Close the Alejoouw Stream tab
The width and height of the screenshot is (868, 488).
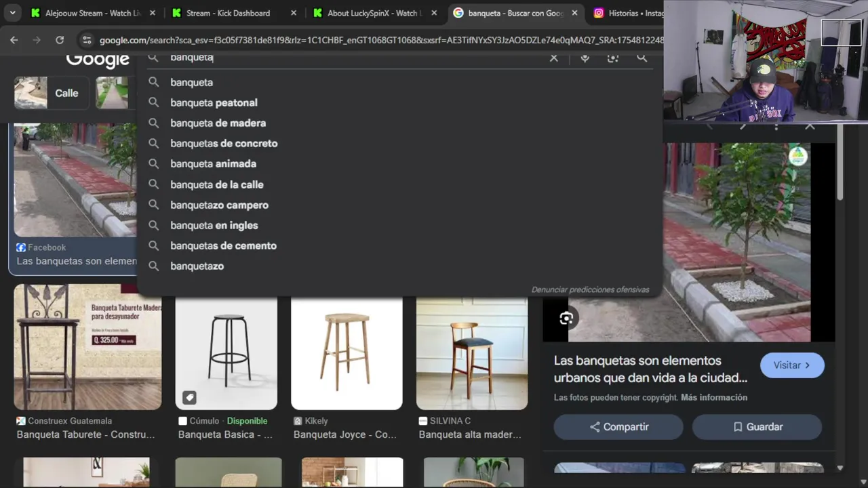[x=153, y=13]
